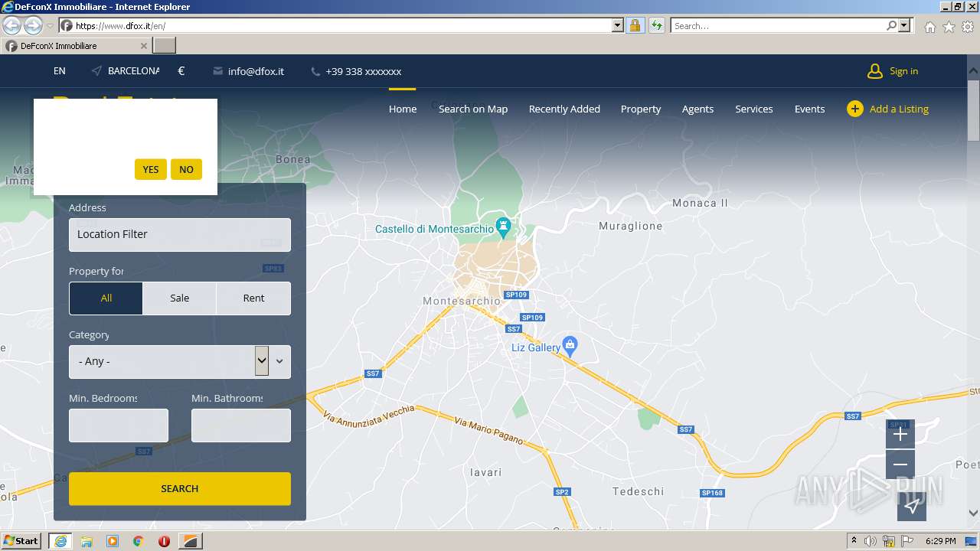Click the Min. Bathrooms input field
The image size is (980, 551).
(241, 425)
